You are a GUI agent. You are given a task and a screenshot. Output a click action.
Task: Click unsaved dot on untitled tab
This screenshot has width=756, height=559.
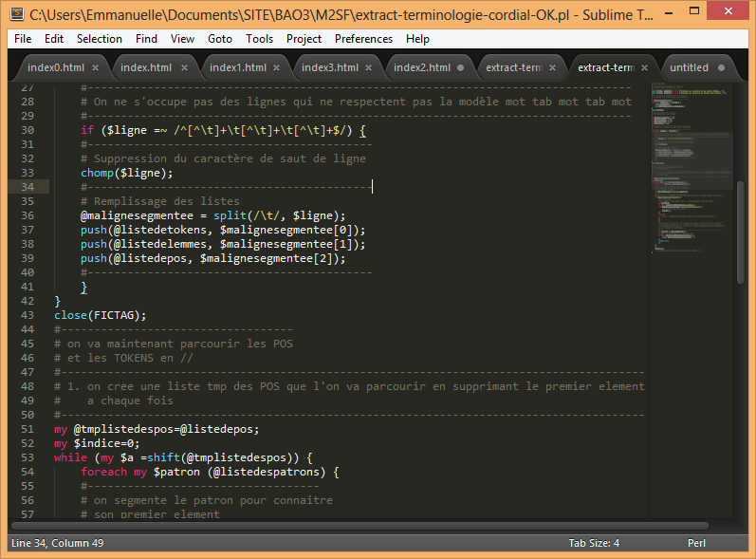coord(721,68)
